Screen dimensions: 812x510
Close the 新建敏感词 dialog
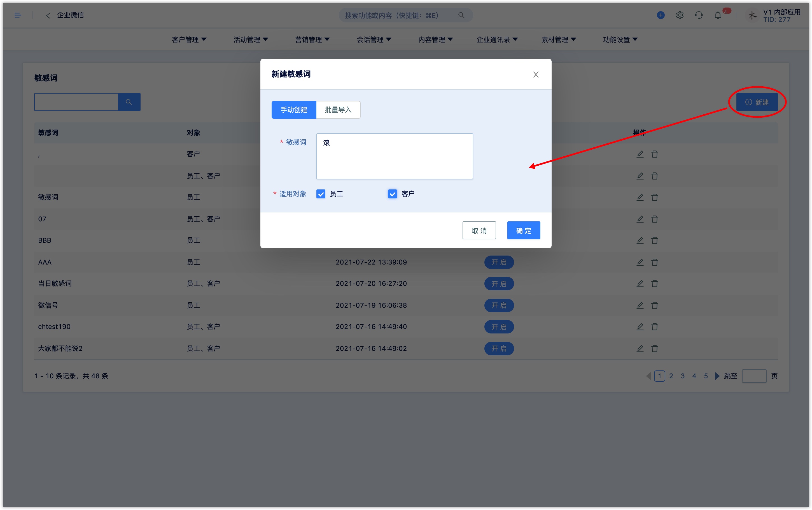(536, 75)
